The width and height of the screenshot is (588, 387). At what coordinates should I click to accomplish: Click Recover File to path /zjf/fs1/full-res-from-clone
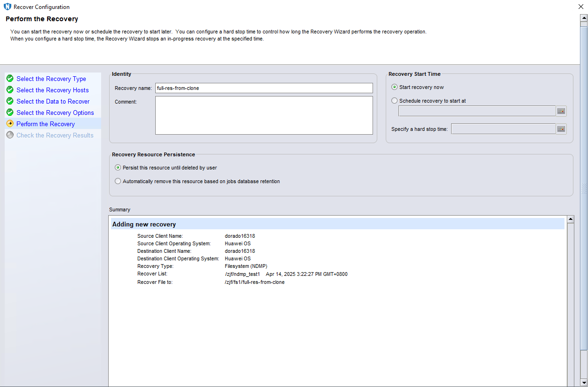[x=254, y=282]
